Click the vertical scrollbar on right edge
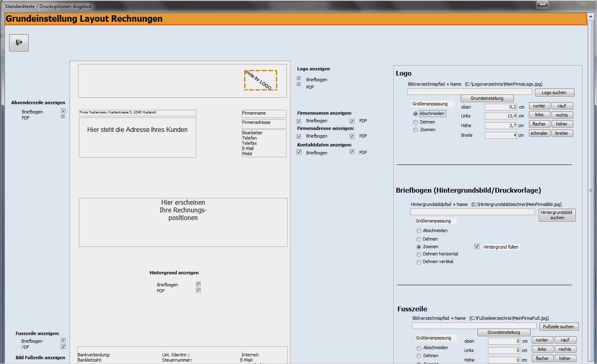This screenshot has height=364, width=597. 591,190
